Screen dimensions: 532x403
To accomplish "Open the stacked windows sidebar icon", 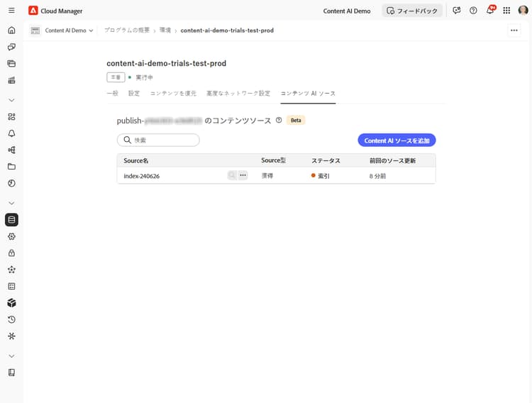I will click(x=11, y=63).
